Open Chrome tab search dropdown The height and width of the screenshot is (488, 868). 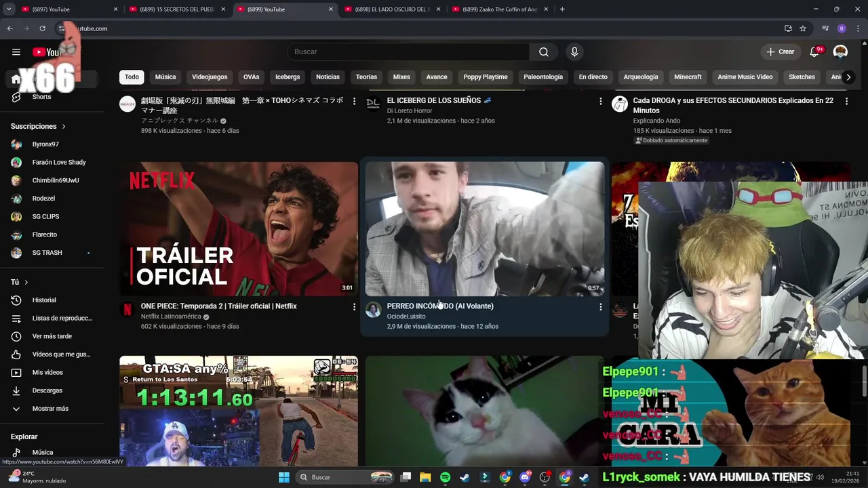coord(9,9)
